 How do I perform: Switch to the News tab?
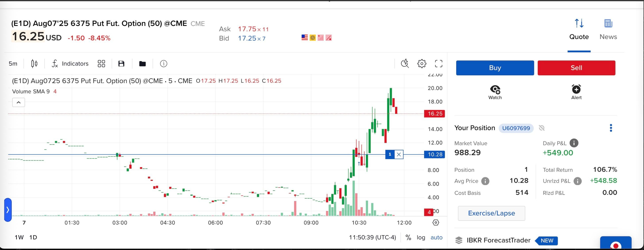coord(608,29)
